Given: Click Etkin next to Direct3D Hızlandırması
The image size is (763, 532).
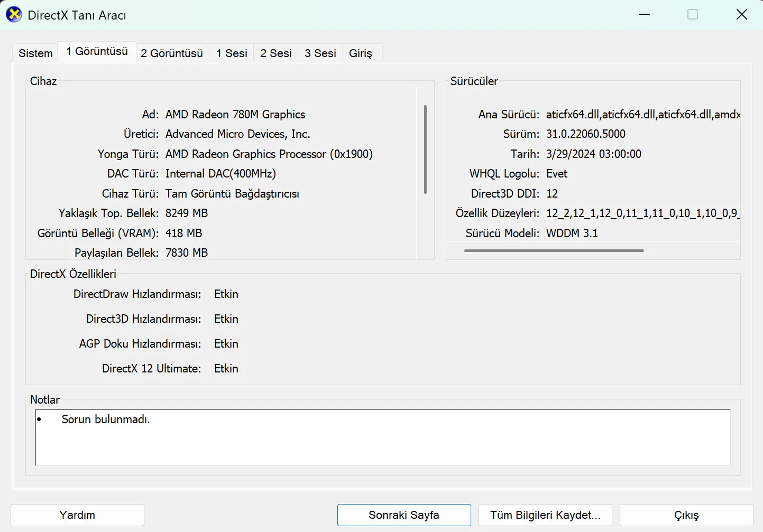Looking at the screenshot, I should [226, 319].
